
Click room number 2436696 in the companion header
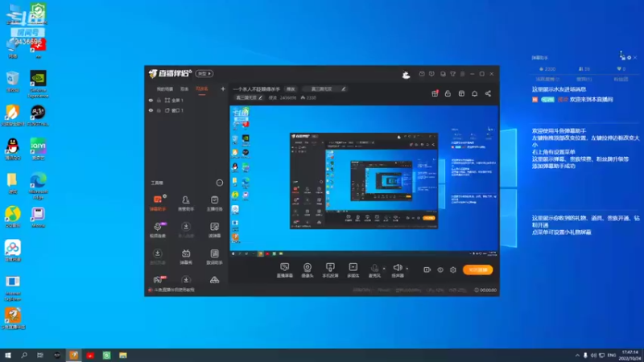point(288,97)
